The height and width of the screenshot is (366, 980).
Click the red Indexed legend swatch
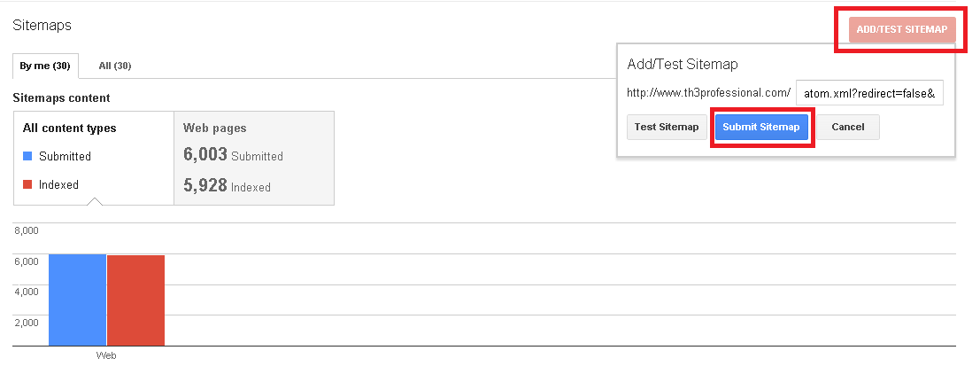click(27, 184)
